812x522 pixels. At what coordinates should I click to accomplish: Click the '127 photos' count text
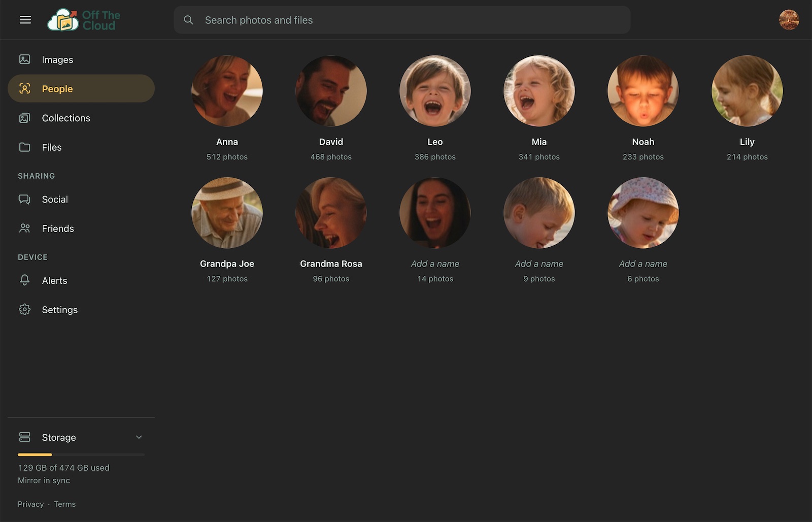point(227,279)
